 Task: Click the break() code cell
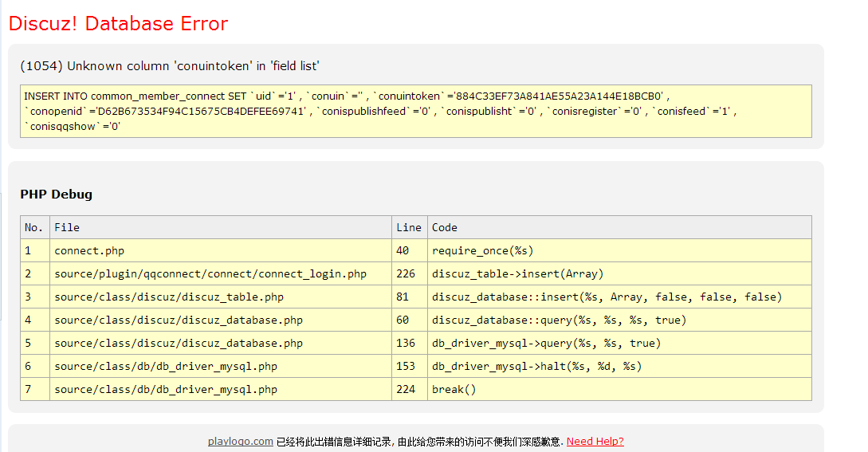(x=454, y=389)
